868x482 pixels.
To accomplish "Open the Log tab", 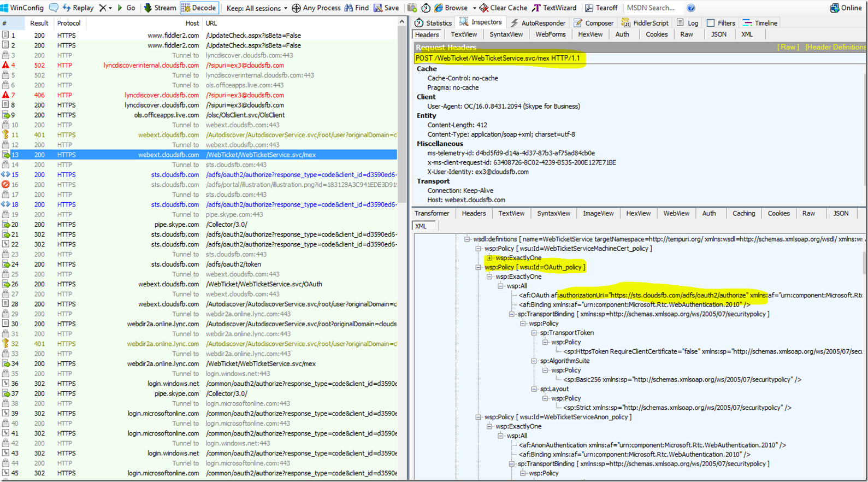I will pyautogui.click(x=687, y=23).
